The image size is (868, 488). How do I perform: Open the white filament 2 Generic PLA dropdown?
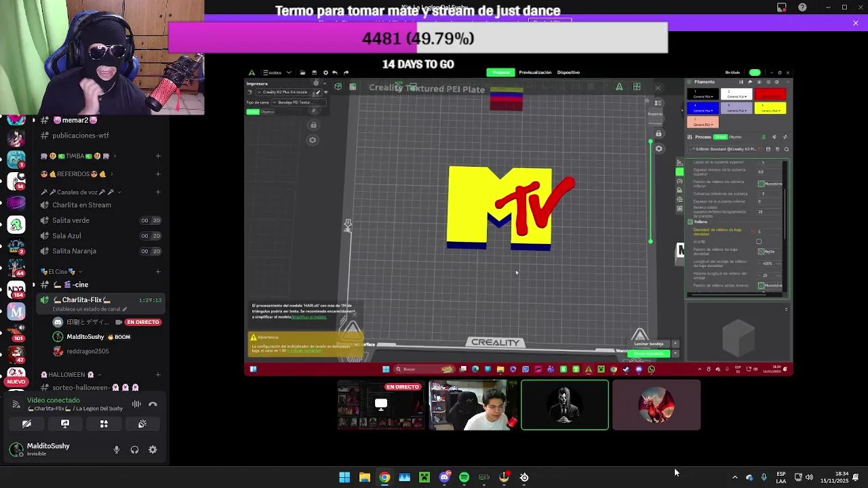tap(736, 97)
